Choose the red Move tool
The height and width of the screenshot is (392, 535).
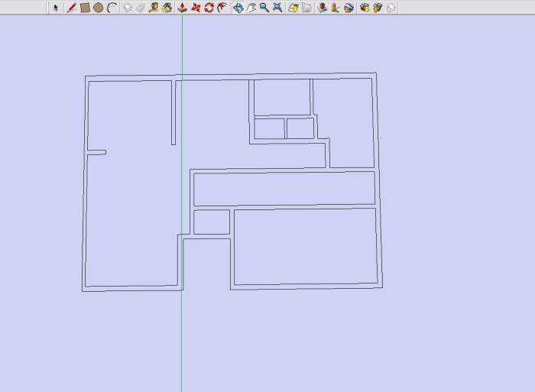pyautogui.click(x=196, y=8)
